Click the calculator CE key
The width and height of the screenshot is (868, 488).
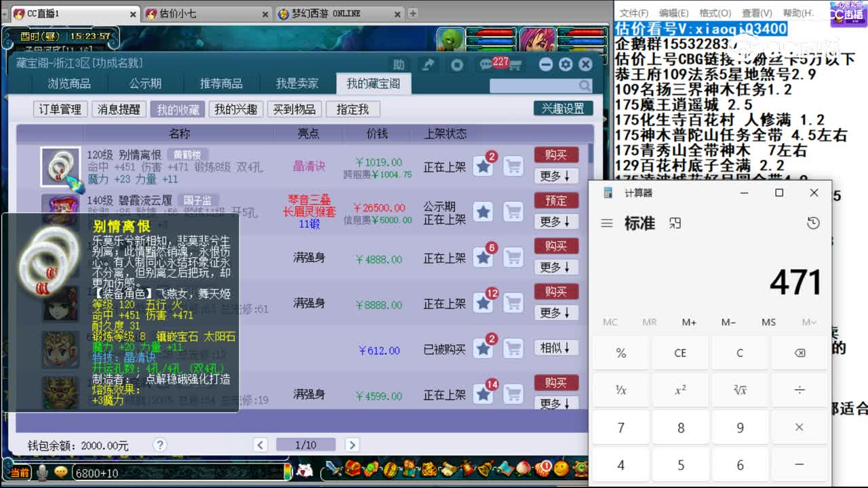click(680, 352)
